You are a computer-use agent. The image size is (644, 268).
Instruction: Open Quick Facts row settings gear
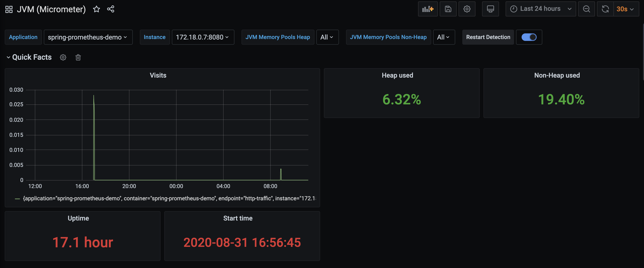click(63, 57)
